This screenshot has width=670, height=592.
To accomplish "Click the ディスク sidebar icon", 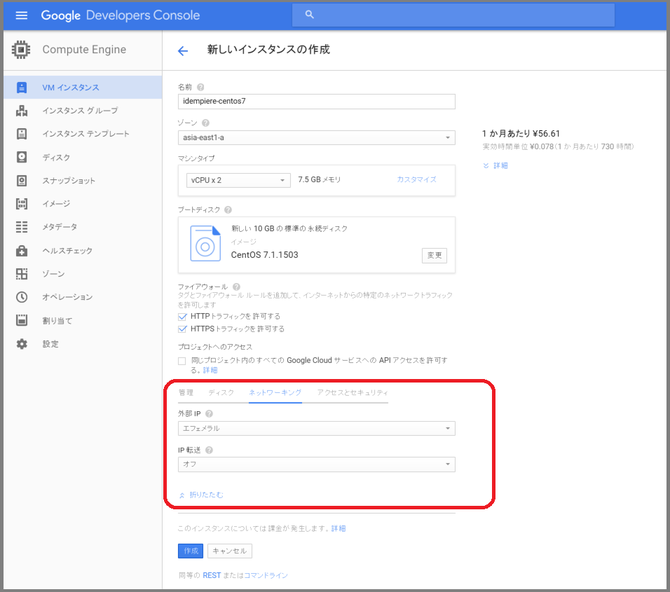I will [x=22, y=157].
